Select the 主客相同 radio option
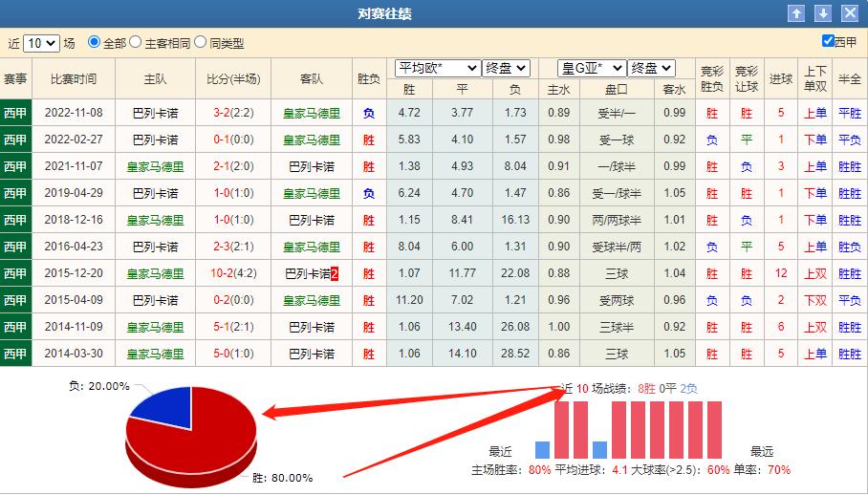The height and width of the screenshot is (495, 868). point(135,42)
